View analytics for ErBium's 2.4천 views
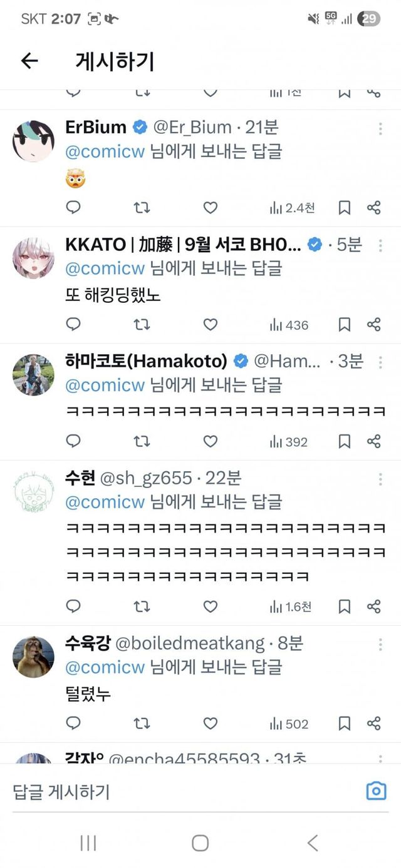 tap(292, 208)
